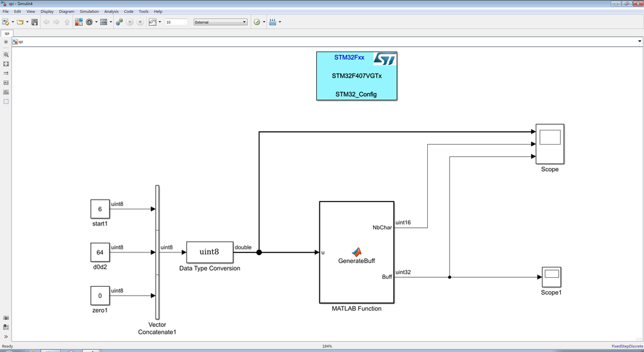Click the viewmarks icon in the palette
This screenshot has height=352, width=644.
coord(6,318)
